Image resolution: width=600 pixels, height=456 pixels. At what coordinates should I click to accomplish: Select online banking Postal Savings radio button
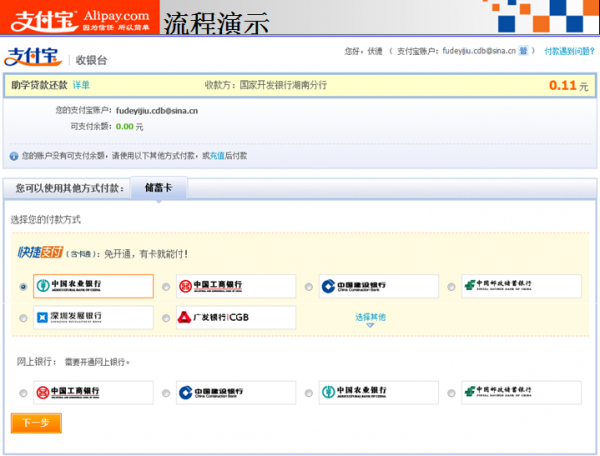click(453, 393)
